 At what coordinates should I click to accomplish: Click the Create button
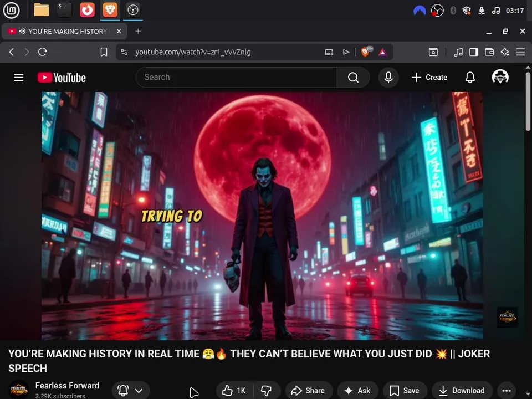click(x=429, y=78)
